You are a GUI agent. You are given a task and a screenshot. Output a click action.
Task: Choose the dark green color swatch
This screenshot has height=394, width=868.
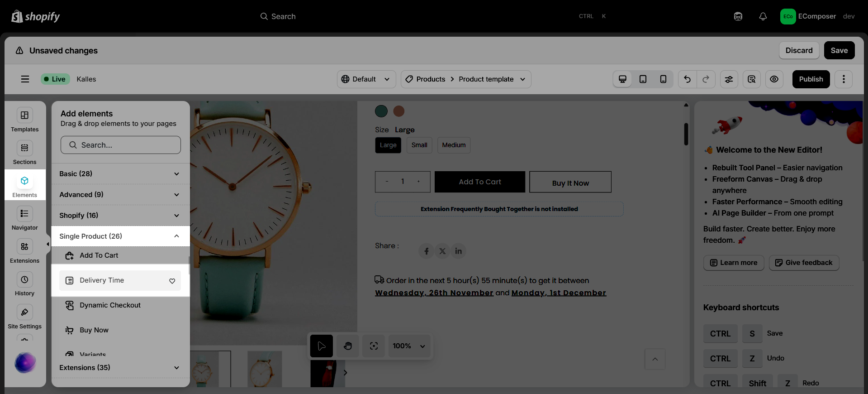(x=381, y=111)
